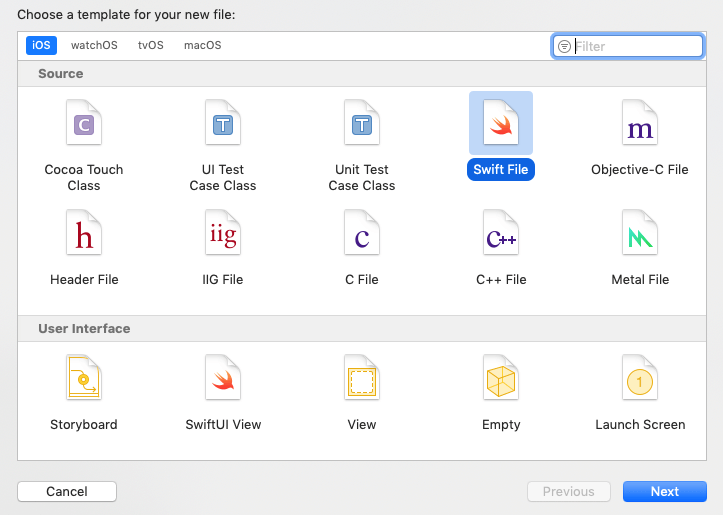723x515 pixels.
Task: Click inside the Filter search field
Action: click(636, 46)
